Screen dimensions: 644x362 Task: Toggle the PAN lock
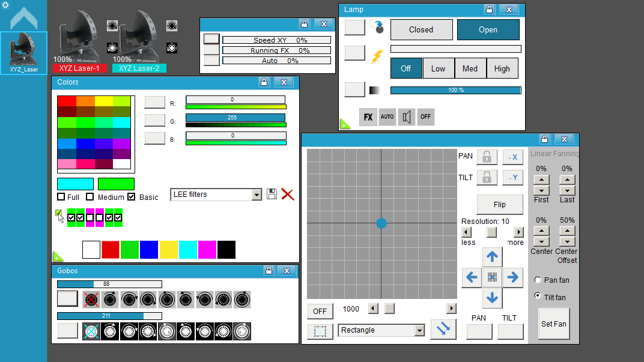click(487, 157)
